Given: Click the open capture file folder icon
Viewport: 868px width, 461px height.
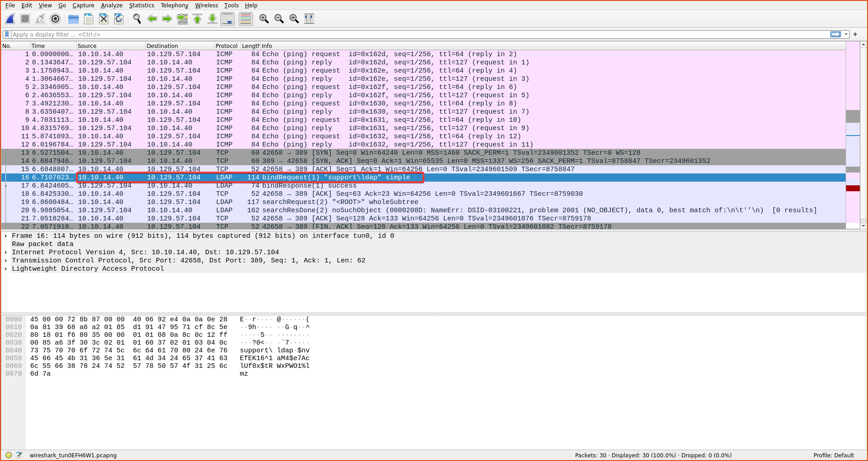Looking at the screenshot, I should [x=73, y=19].
